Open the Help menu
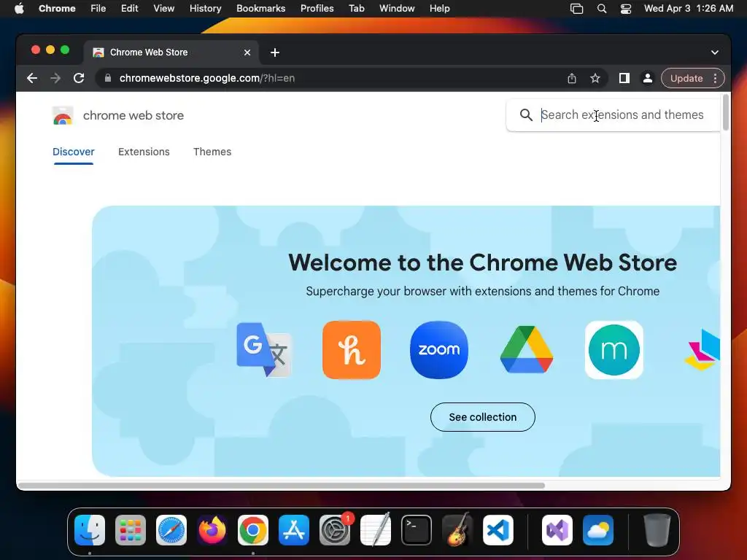 point(439,9)
